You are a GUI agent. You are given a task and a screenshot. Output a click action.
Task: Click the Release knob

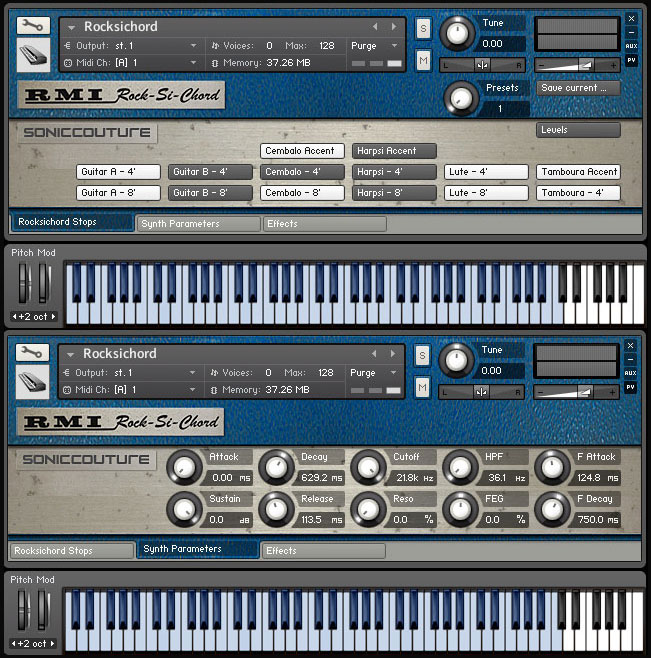[x=275, y=509]
